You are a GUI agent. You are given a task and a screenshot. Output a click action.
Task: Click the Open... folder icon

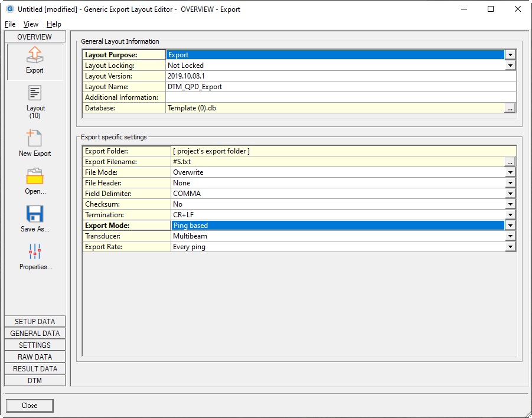(x=35, y=177)
